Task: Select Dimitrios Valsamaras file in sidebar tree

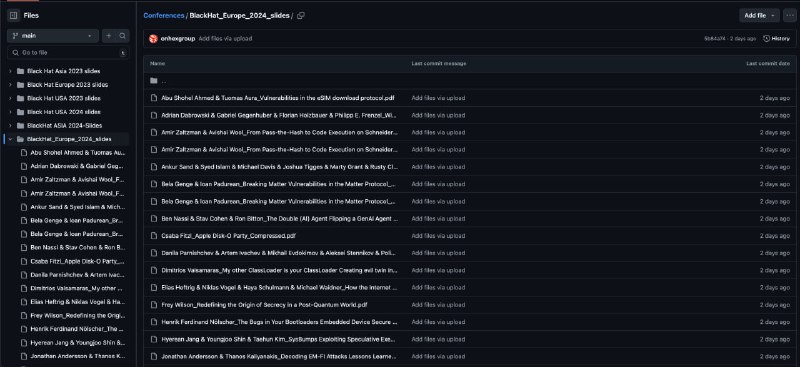Action: [78, 288]
